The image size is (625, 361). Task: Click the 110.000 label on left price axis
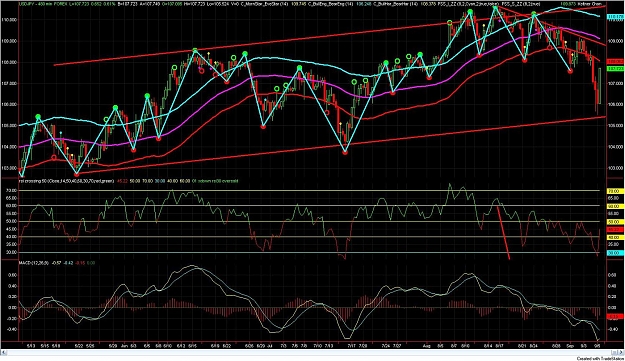coord(10,20)
